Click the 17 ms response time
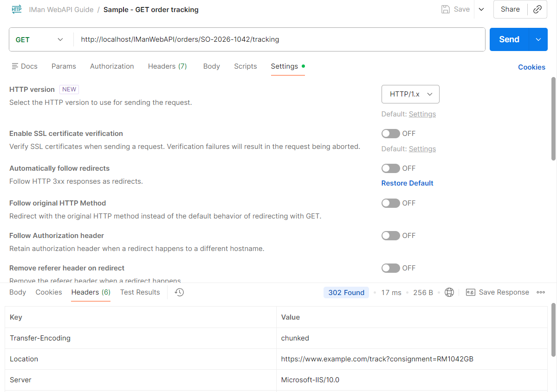557x392 pixels. pyautogui.click(x=391, y=292)
